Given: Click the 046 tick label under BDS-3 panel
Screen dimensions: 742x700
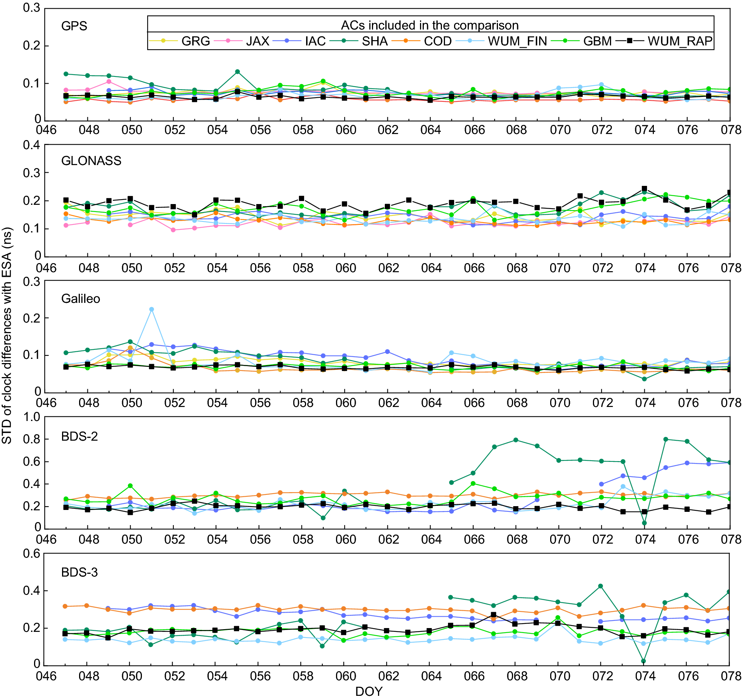Looking at the screenshot, I should 46,676.
